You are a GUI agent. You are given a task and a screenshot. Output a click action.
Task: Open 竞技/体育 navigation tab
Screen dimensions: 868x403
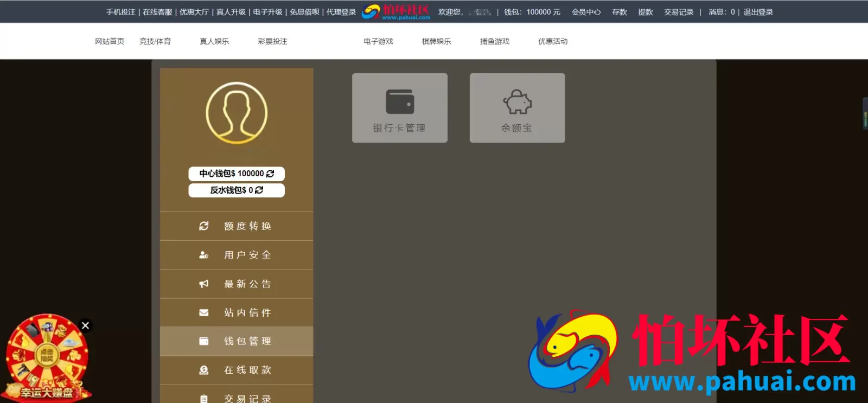pos(155,41)
